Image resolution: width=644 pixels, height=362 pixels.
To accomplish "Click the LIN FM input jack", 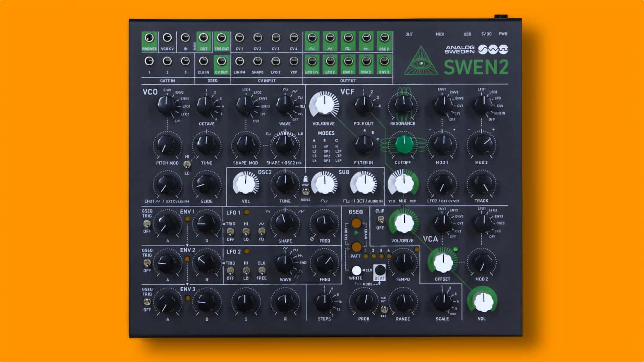I will point(240,61).
